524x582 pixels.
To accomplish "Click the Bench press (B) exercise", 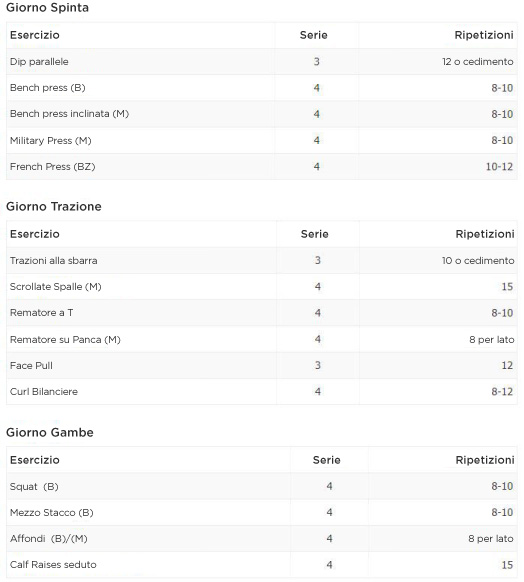I will [x=48, y=88].
